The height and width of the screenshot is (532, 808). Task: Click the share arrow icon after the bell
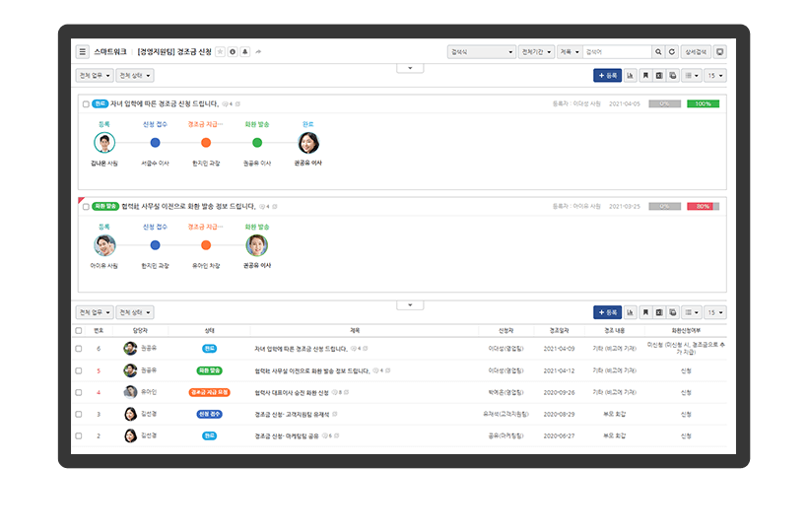258,51
